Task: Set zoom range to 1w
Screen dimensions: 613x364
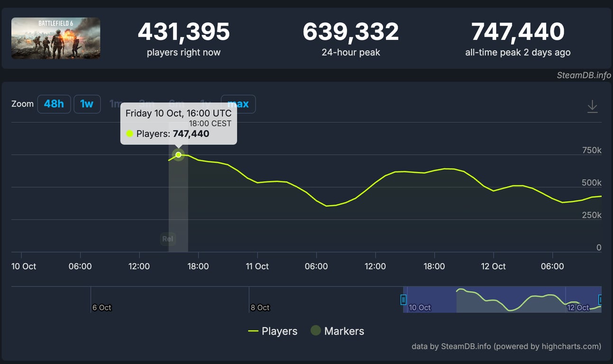Action: (87, 104)
